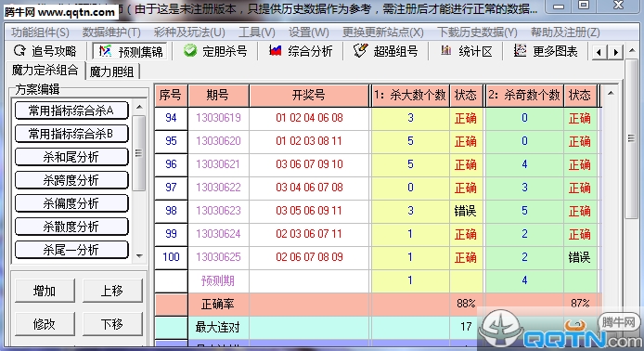This screenshot has height=351, width=644.
Task: Click 预测期 row label
Action: [218, 281]
